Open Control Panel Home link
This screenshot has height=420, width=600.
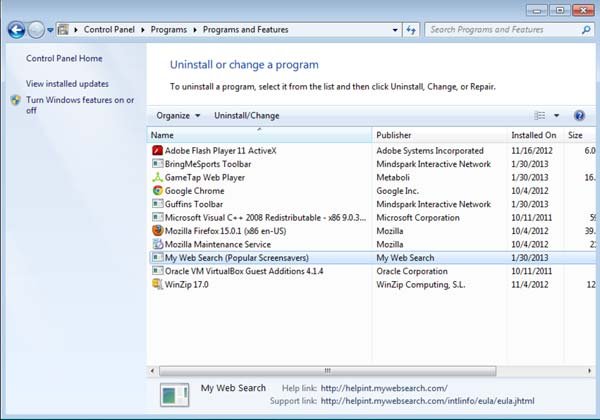[x=64, y=59]
